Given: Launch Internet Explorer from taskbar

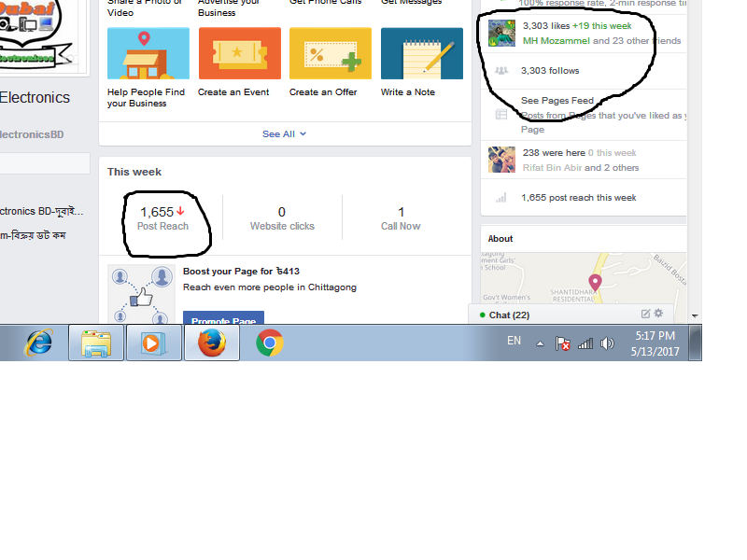Looking at the screenshot, I should click(38, 343).
